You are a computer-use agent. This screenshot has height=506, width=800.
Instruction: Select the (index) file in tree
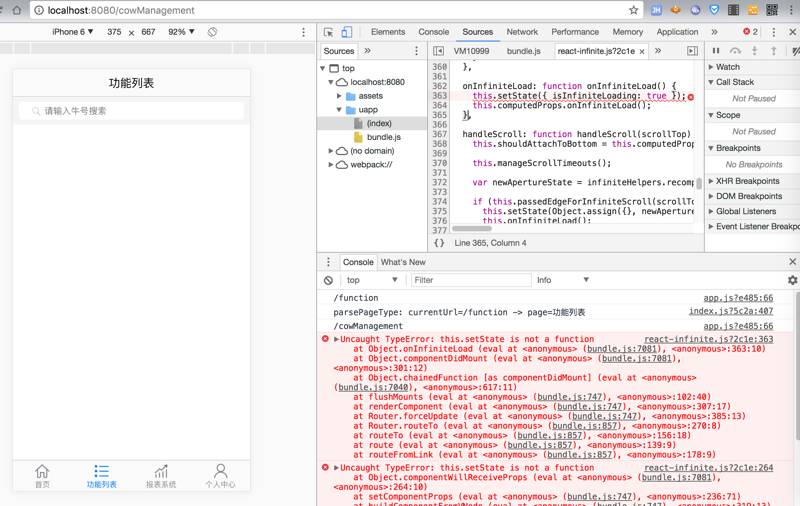[x=379, y=123]
